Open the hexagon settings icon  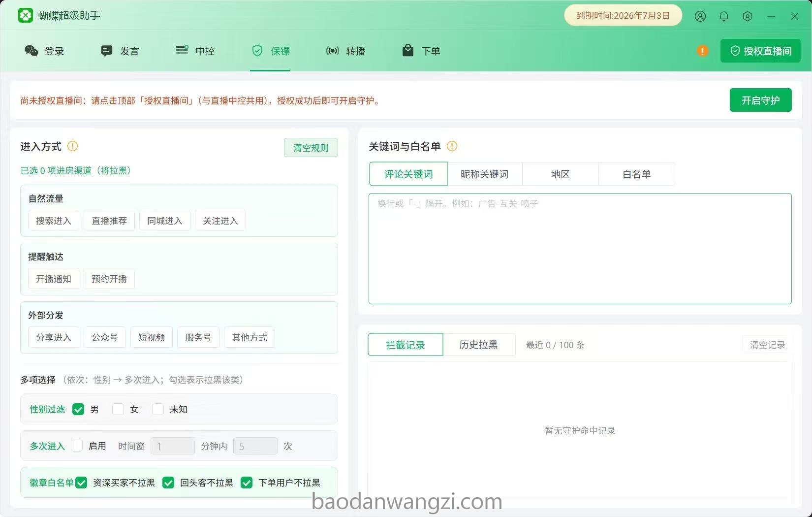pos(748,16)
